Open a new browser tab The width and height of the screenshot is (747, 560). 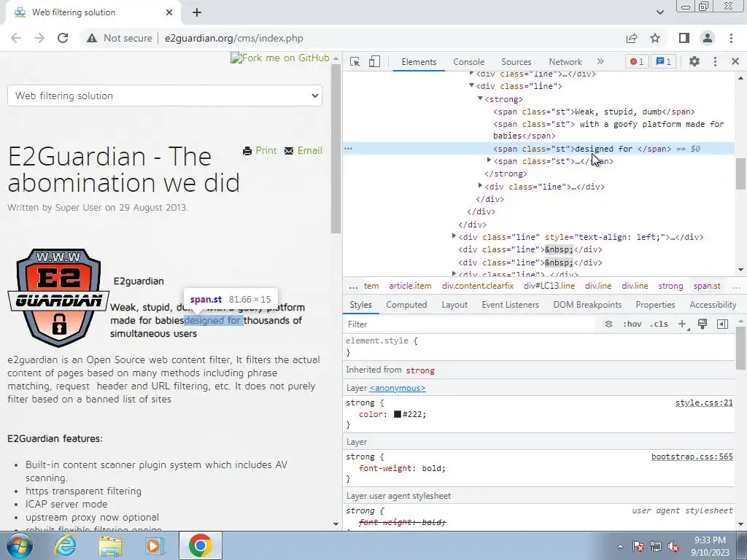click(x=197, y=12)
